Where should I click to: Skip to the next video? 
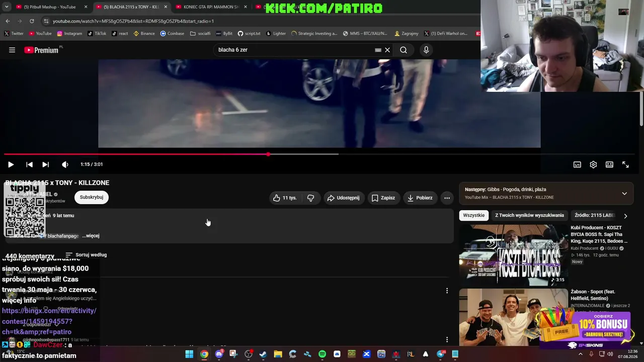45,164
